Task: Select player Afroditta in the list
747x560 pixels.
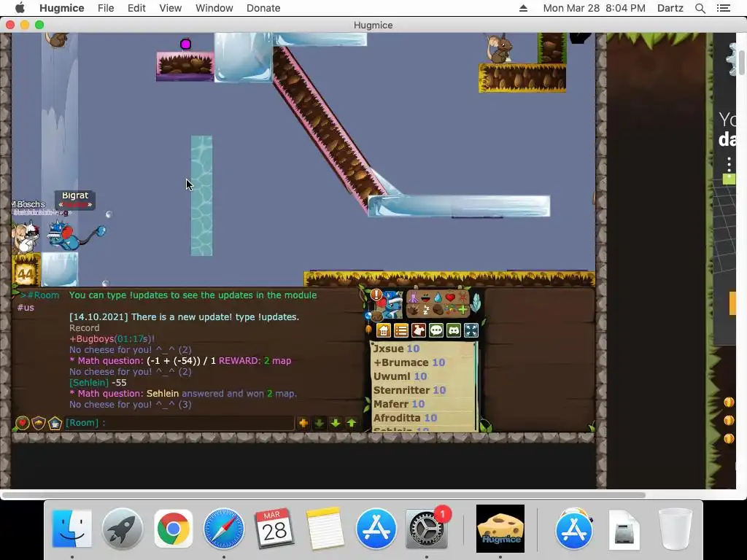Action: [405, 418]
